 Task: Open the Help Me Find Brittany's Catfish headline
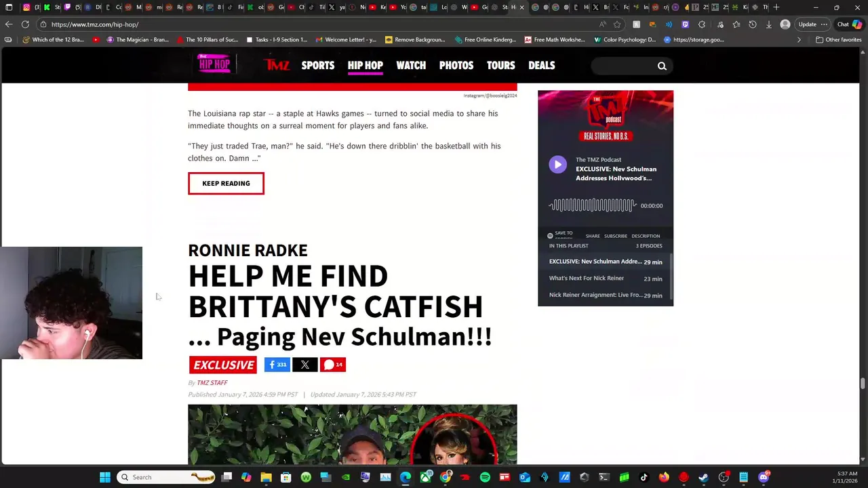click(340, 306)
